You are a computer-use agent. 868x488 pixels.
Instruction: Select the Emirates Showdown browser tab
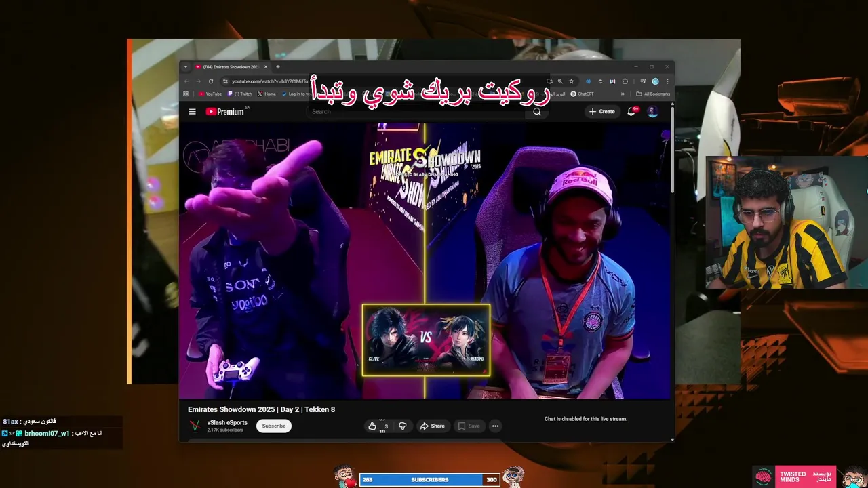point(231,67)
